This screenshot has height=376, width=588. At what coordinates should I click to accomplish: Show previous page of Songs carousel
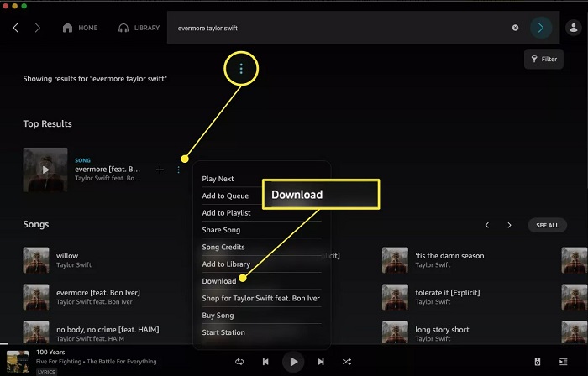(487, 225)
